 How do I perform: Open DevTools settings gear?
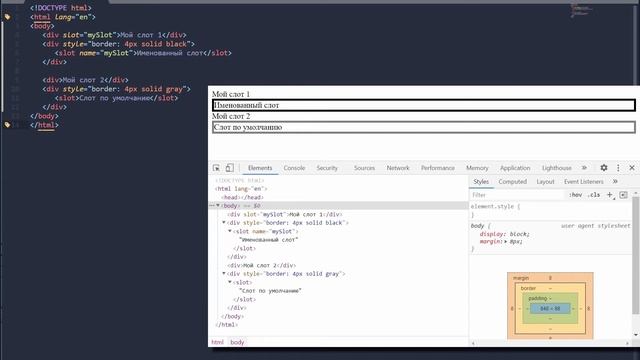(x=604, y=168)
